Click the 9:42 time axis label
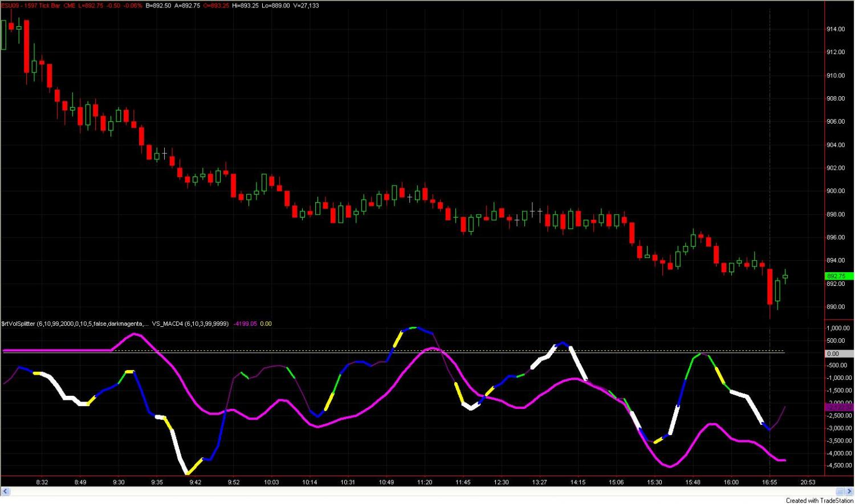855x504 pixels. pyautogui.click(x=195, y=482)
